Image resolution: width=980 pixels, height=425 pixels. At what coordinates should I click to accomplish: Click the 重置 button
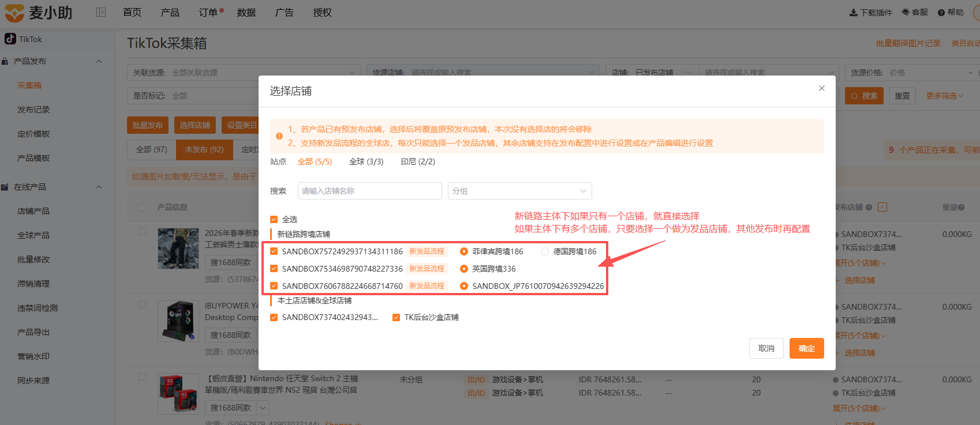click(903, 96)
